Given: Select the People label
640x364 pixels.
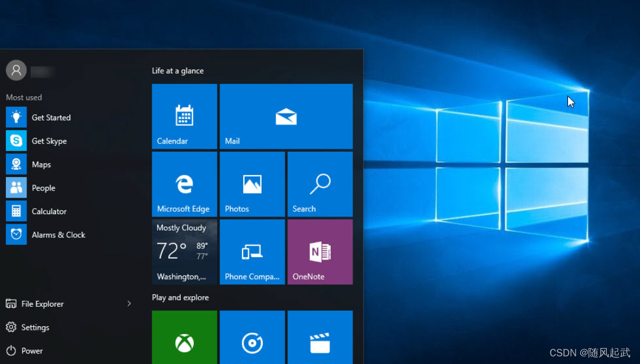Looking at the screenshot, I should [43, 188].
